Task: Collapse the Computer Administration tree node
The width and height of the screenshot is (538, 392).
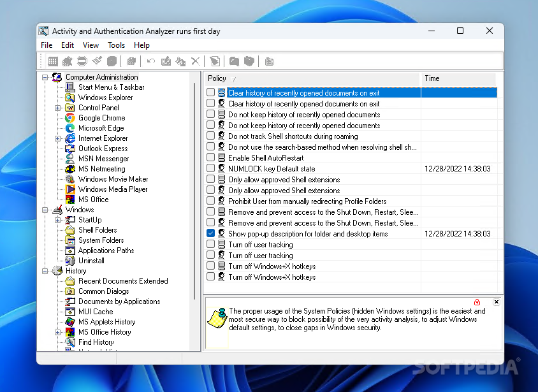Action: 45,78
